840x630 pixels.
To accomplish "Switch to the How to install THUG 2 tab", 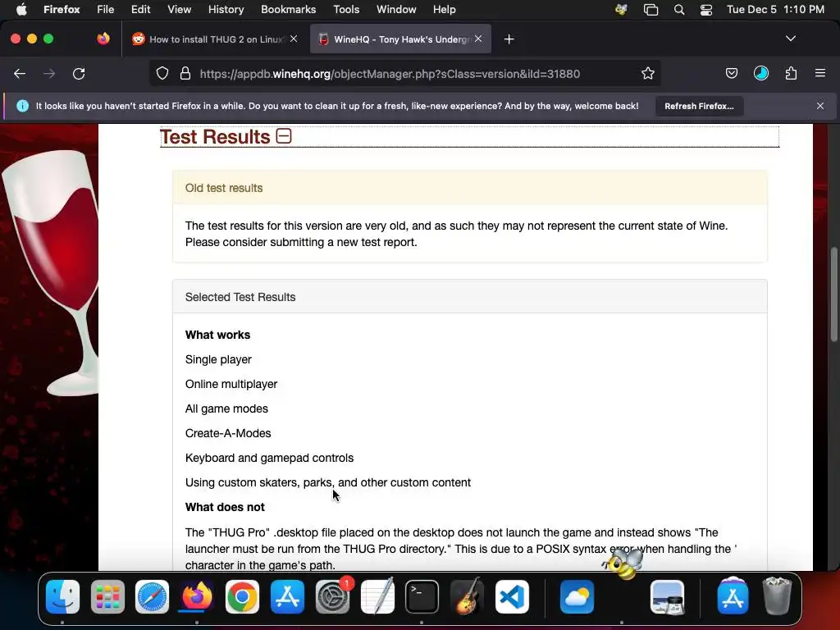I will tap(214, 39).
